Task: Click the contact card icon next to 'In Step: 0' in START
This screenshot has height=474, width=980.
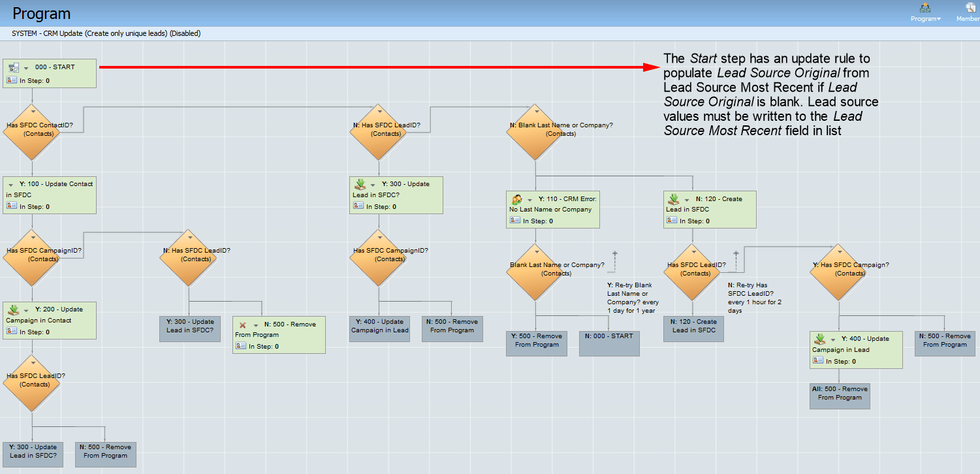Action: click(11, 80)
